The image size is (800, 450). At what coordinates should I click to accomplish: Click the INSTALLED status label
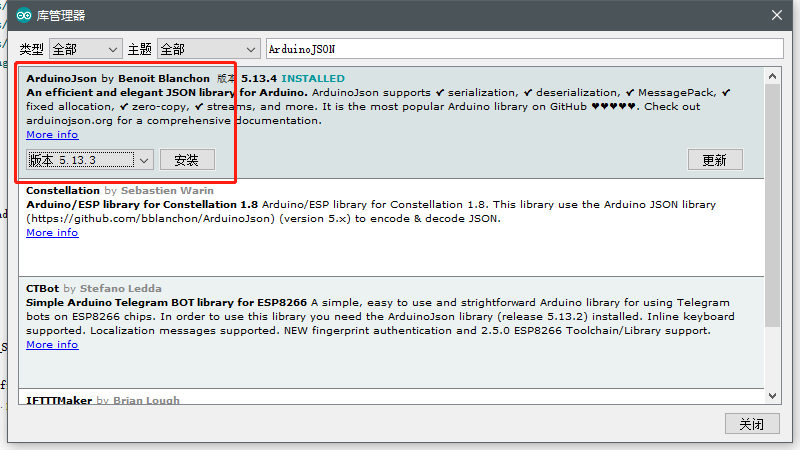tap(313, 79)
